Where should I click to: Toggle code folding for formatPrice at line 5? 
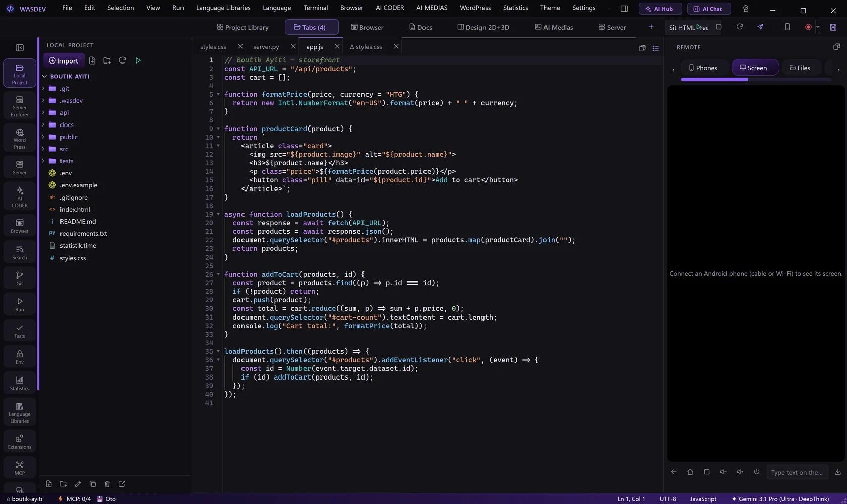pyautogui.click(x=218, y=94)
